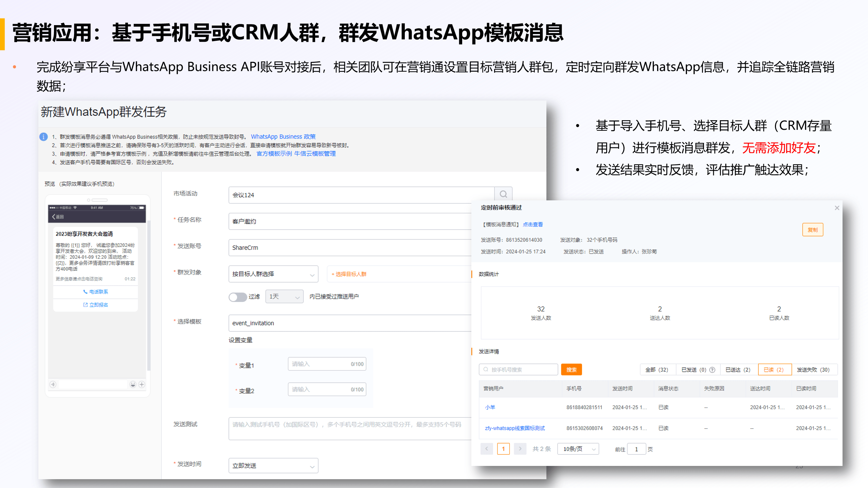Open user 小羊 in send details

click(x=490, y=407)
